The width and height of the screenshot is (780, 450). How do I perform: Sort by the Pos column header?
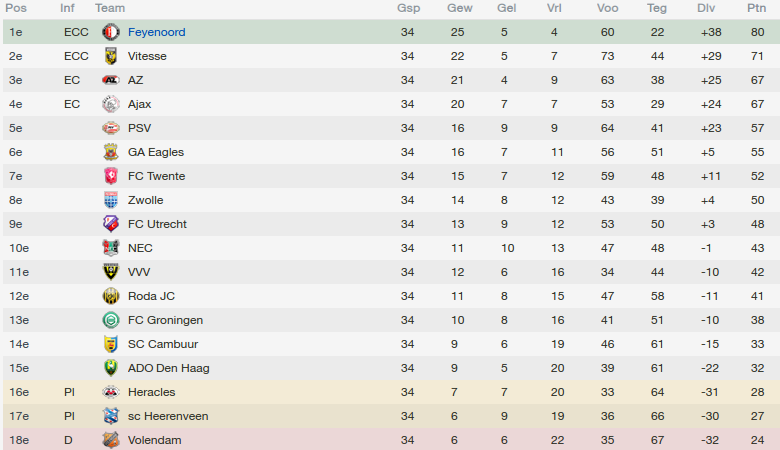[x=16, y=8]
